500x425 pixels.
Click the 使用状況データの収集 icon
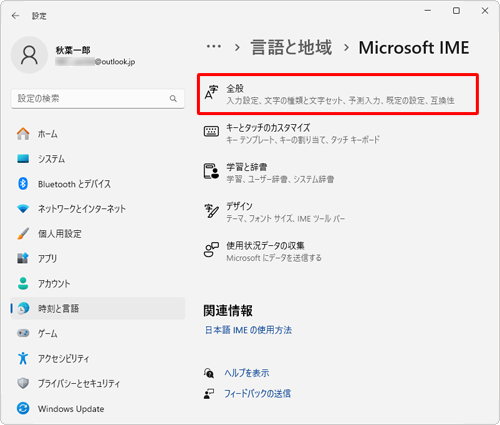point(211,250)
